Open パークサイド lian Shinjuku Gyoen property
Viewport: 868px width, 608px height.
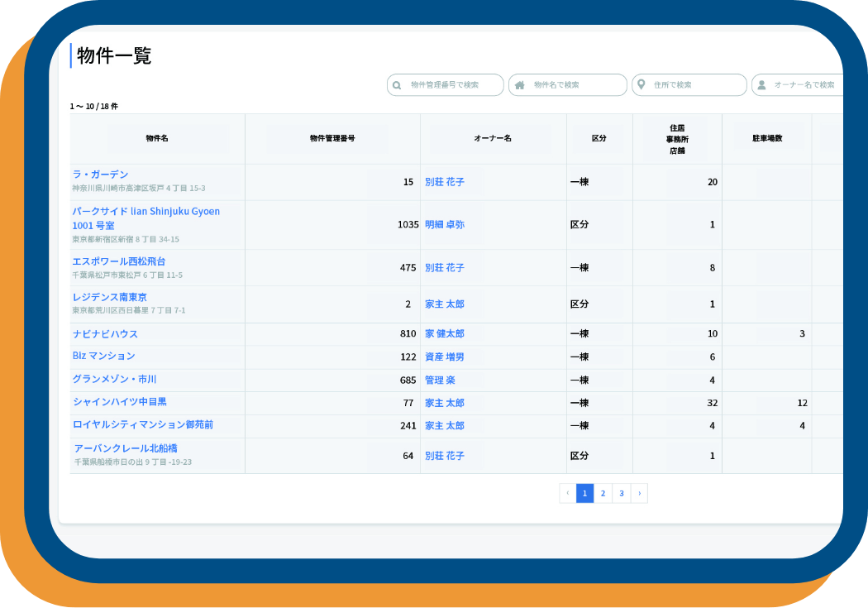(x=145, y=218)
